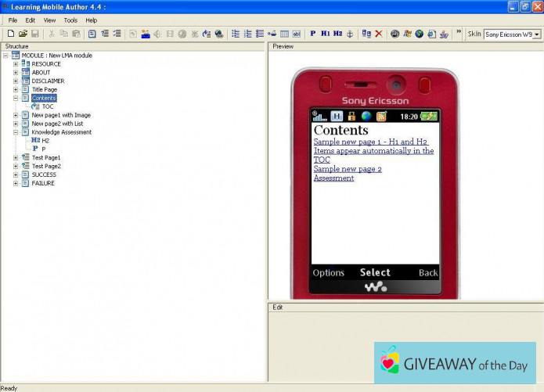Click the New file toolbar icon
544x392 pixels.
point(10,34)
